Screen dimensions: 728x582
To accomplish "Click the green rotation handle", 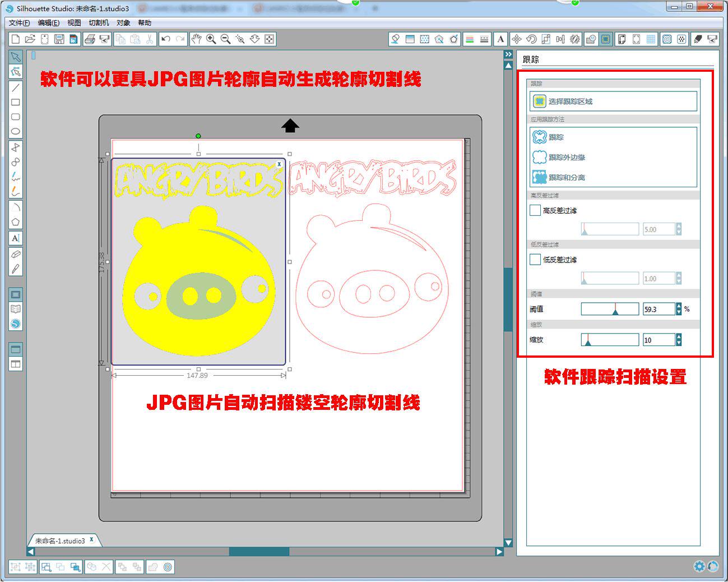I will 198,136.
